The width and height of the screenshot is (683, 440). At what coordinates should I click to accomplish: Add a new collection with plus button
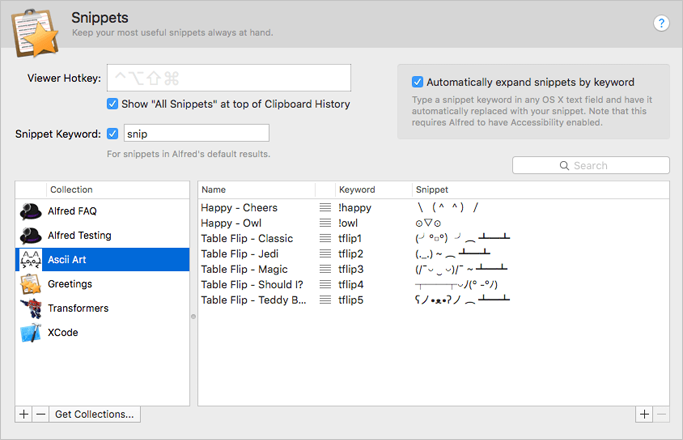pyautogui.click(x=24, y=414)
